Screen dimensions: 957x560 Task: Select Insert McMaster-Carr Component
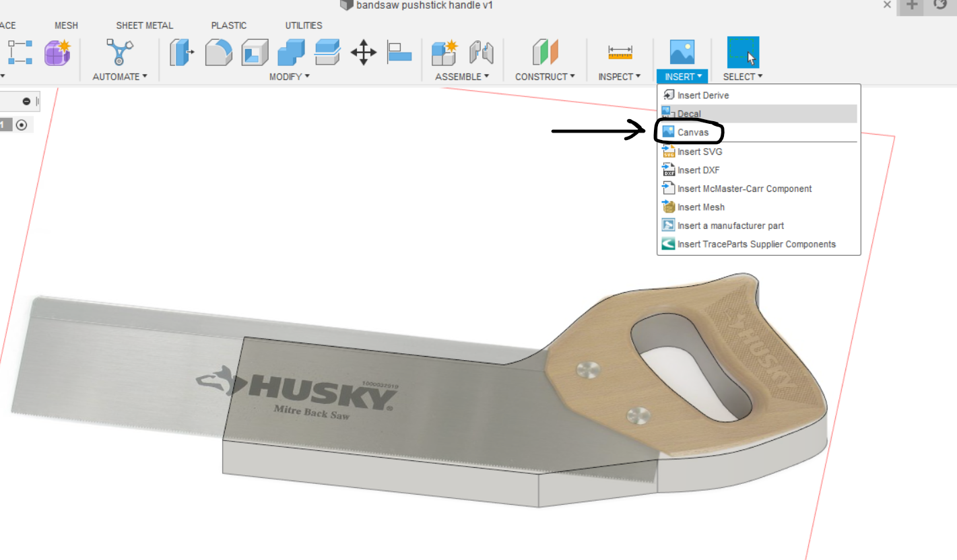tap(759, 188)
